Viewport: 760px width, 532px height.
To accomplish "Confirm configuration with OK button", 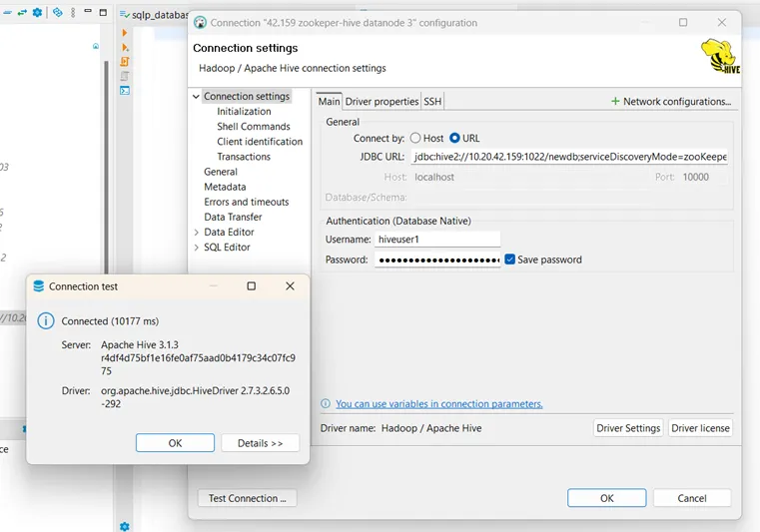I will pyautogui.click(x=607, y=498).
